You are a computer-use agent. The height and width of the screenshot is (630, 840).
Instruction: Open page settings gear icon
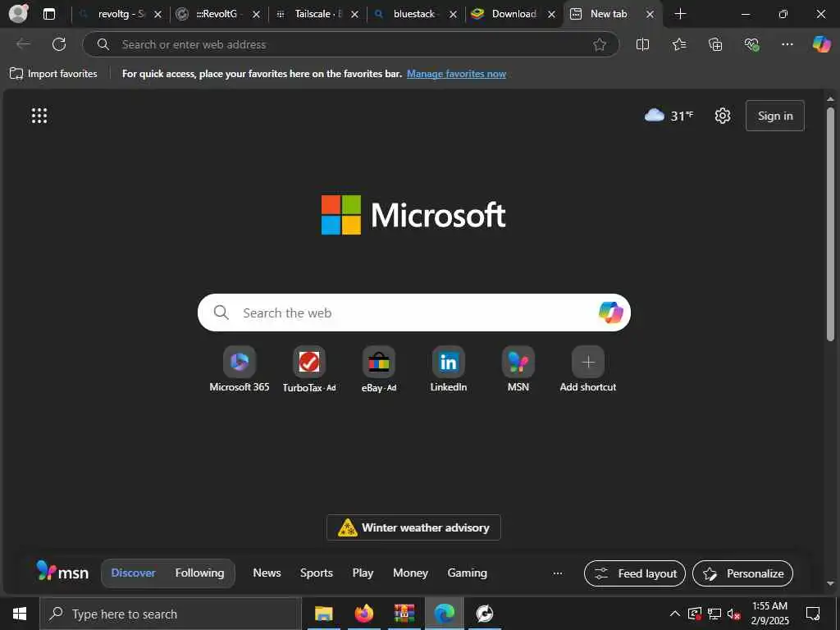(x=723, y=116)
